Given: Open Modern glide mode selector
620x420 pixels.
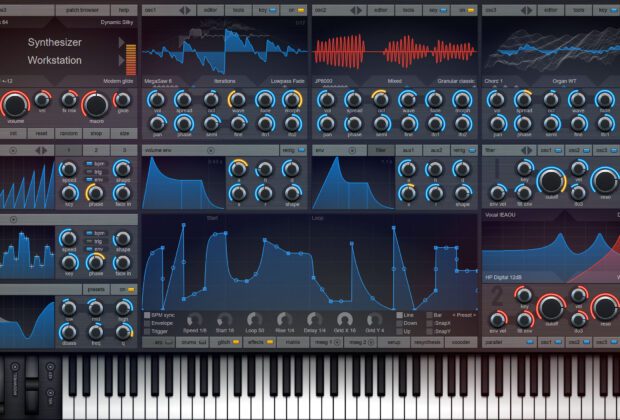Looking at the screenshot, I should pyautogui.click(x=118, y=81).
